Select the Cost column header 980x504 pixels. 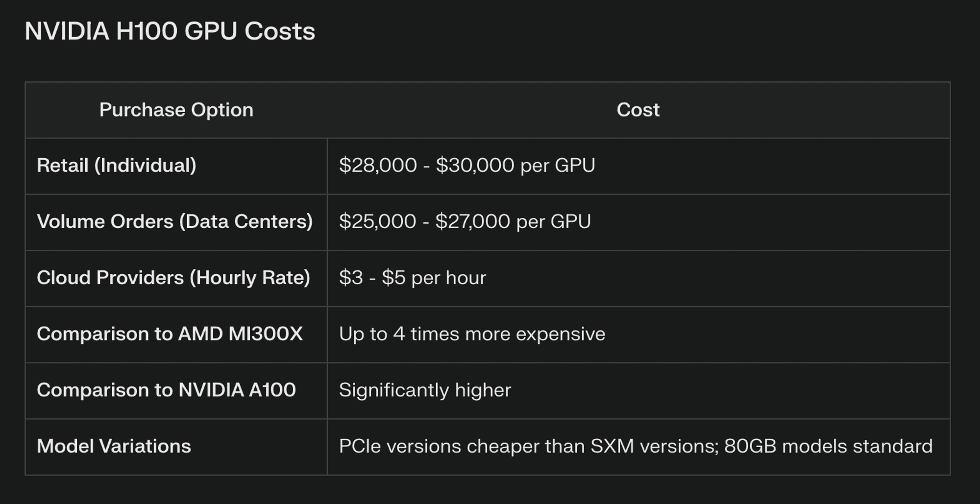pos(638,110)
